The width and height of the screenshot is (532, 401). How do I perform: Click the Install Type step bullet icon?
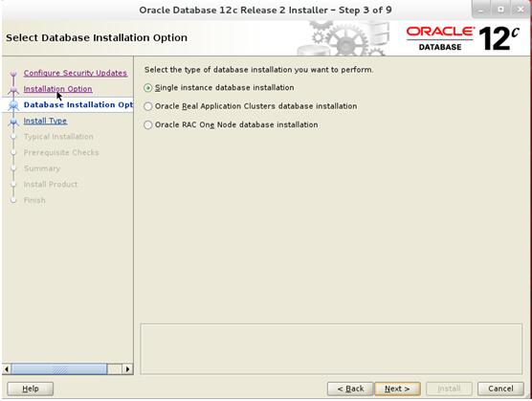point(13,122)
